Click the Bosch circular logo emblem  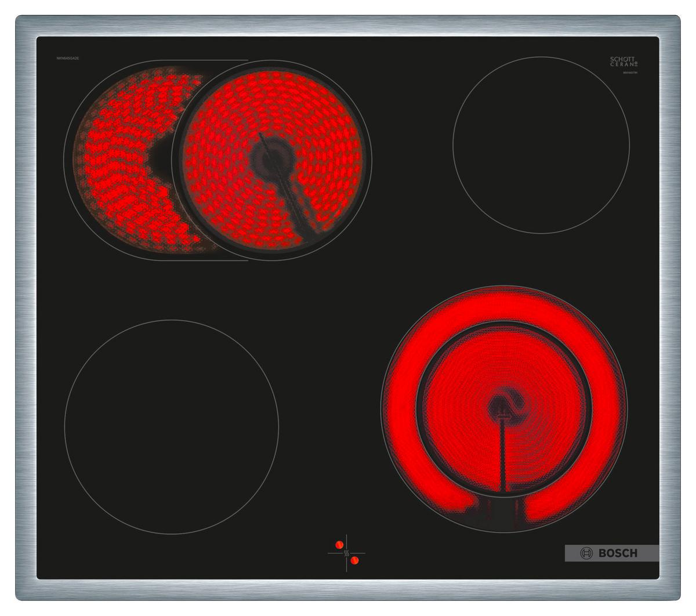coord(588,553)
